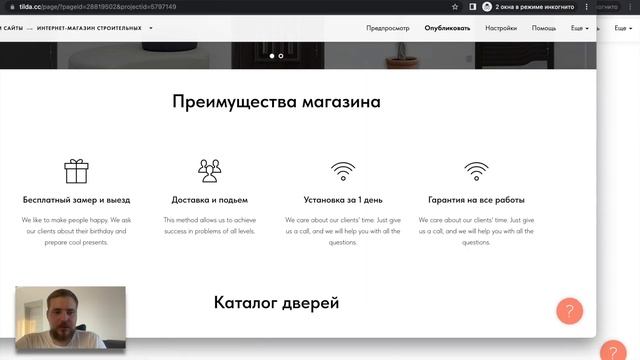This screenshot has width=640, height=360.
Task: Open Предпросмотр page preview
Action: (x=388, y=28)
